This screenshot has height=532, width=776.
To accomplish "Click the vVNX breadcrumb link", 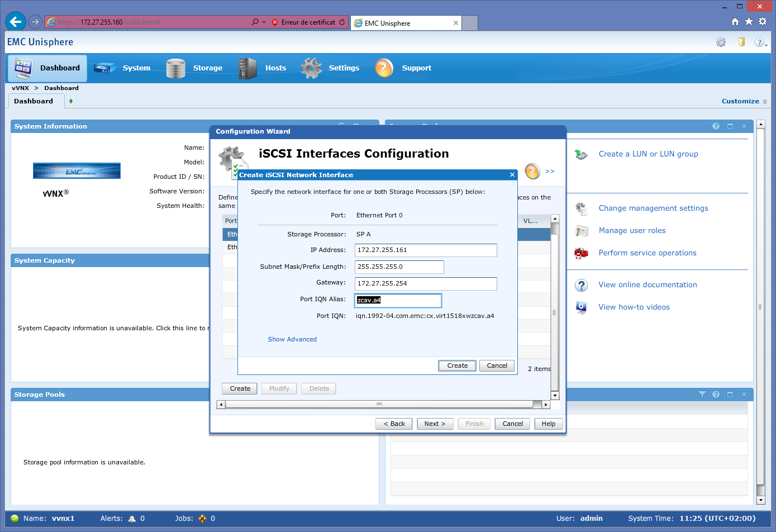I will (20, 88).
